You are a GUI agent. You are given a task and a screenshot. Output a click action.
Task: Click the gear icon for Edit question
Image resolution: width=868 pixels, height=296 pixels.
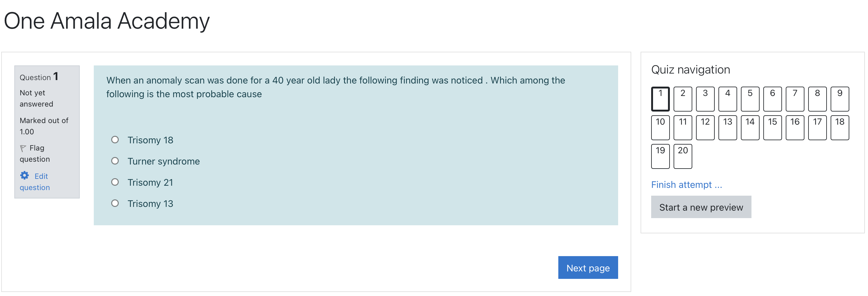(x=24, y=175)
